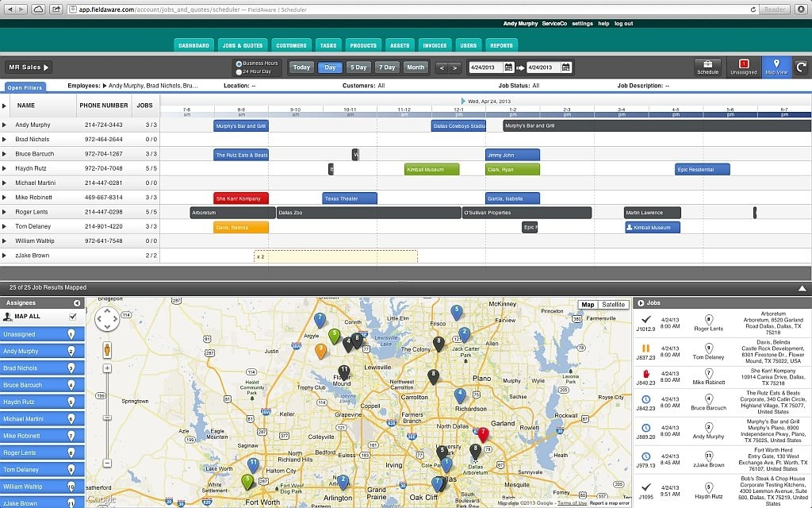Screen dimensions: 812x508
Task: Click Kimball Museum green job block
Action: tap(432, 170)
